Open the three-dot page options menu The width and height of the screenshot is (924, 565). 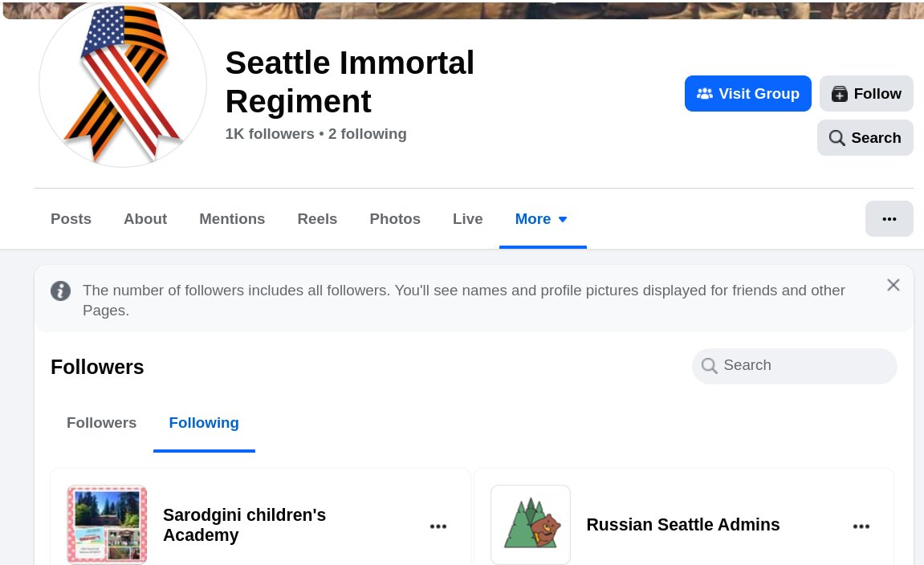click(x=889, y=218)
